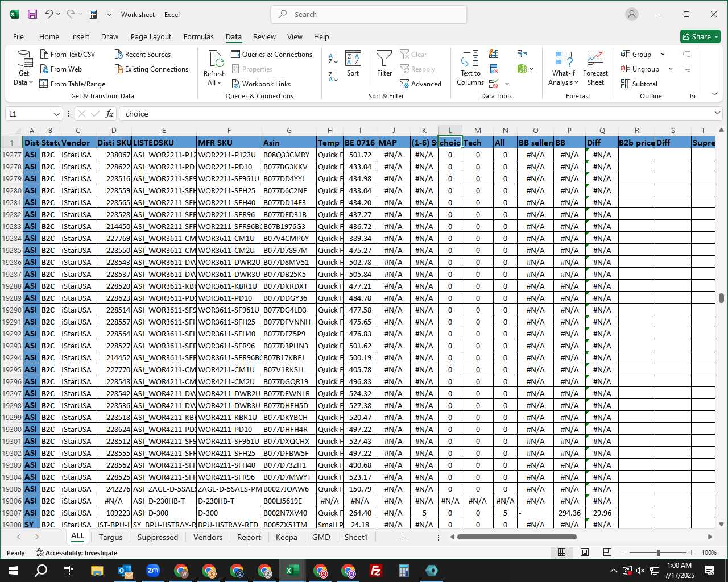728x582 pixels.
Task: Import data From Web
Action: coord(61,69)
